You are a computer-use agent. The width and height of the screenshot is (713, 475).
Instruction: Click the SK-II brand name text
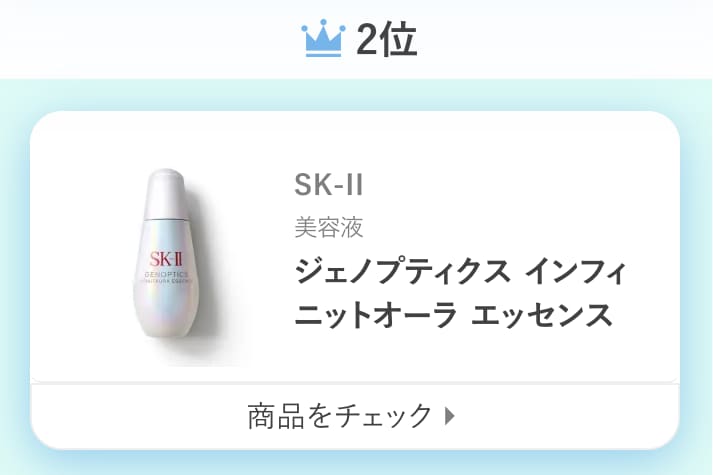coord(329,185)
